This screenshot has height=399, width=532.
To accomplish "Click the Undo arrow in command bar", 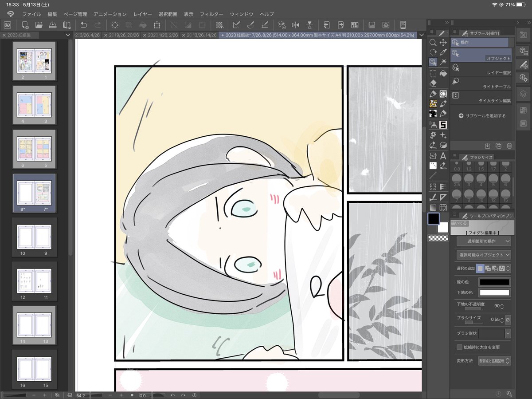I will coord(83,25).
